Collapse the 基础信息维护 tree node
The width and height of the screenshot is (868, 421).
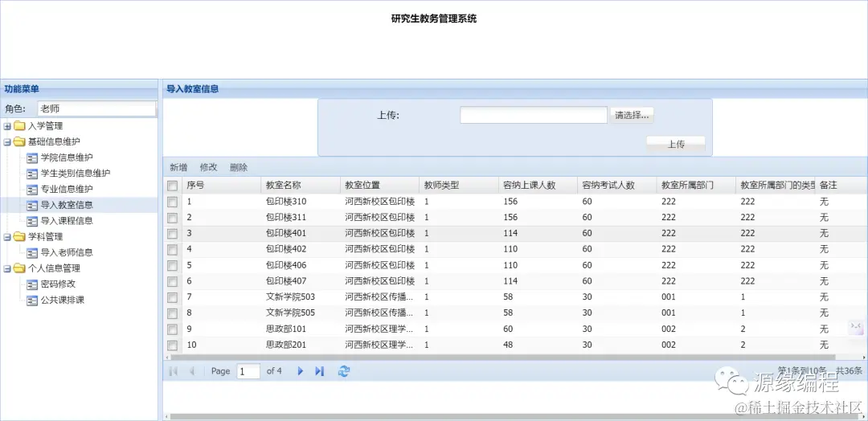coord(7,141)
